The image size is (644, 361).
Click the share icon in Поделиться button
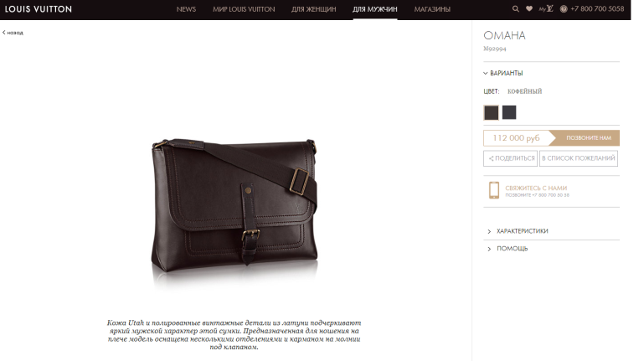point(492,158)
